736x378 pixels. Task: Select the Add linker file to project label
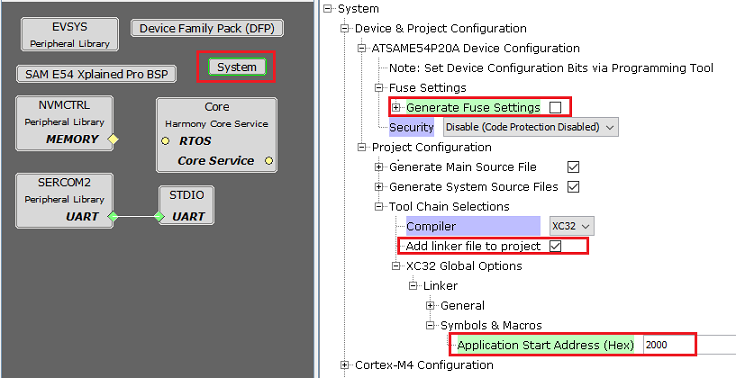tap(473, 246)
